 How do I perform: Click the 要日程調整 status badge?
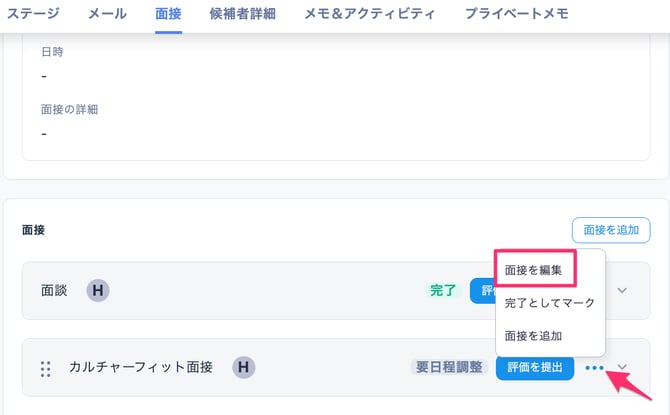[449, 368]
